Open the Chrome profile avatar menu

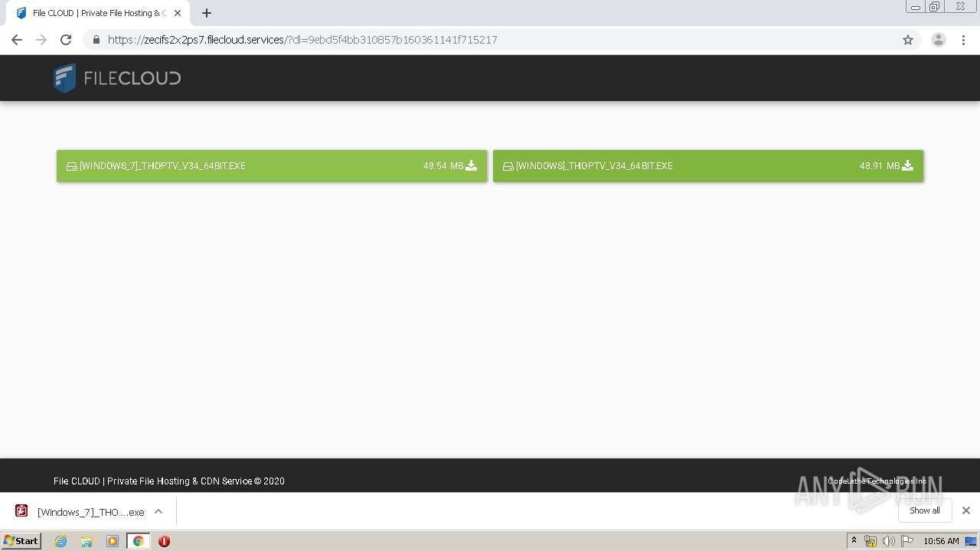pos(939,40)
